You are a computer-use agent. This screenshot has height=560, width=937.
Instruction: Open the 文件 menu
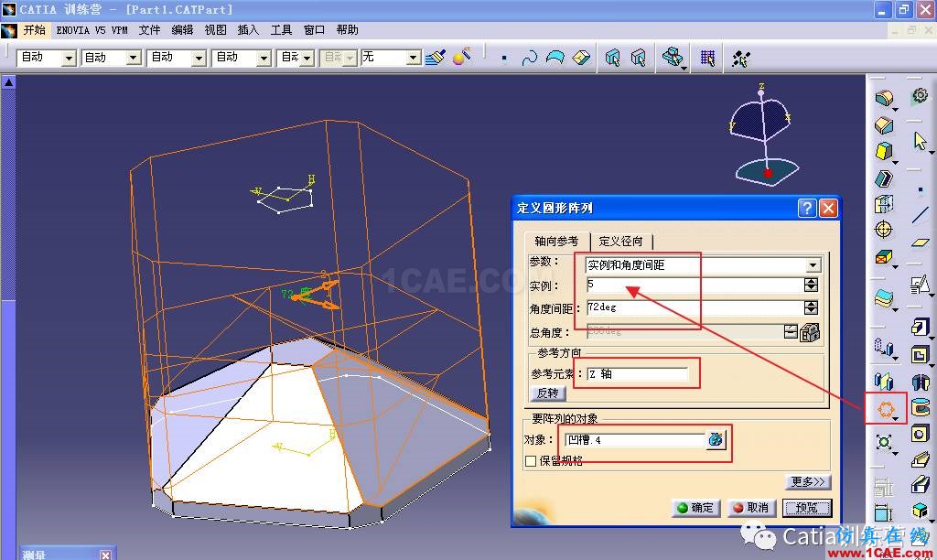[149, 30]
